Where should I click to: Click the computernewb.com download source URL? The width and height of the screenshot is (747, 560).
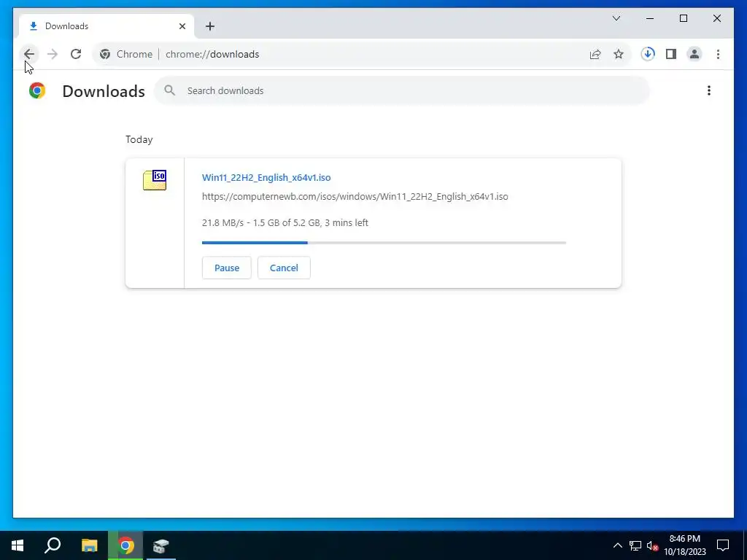click(x=355, y=197)
